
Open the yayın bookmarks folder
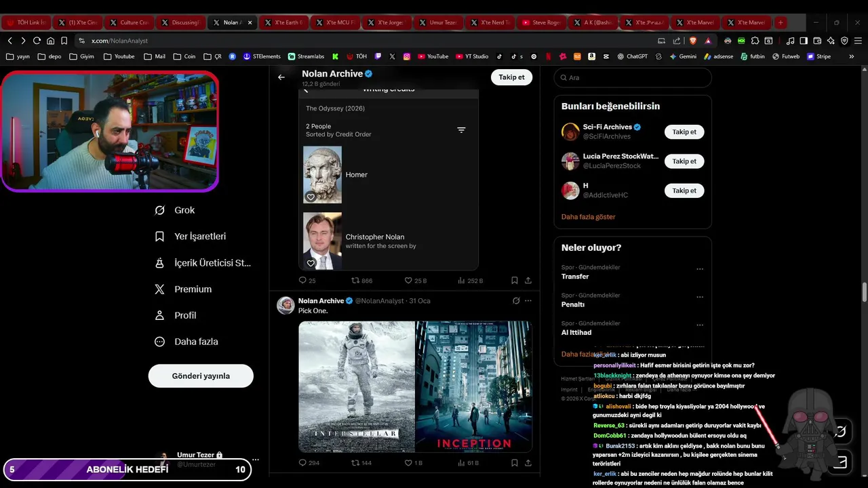coord(18,56)
